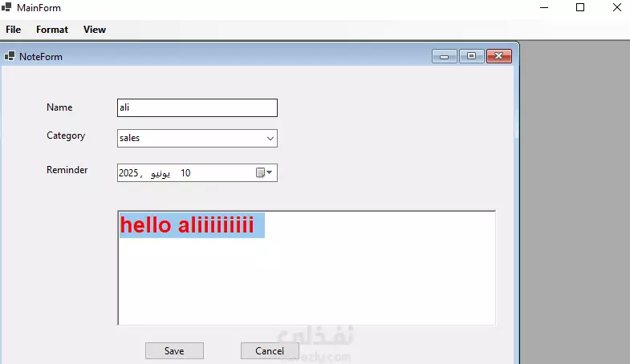The height and width of the screenshot is (364, 630).
Task: Select the Arabic month in Reminder date
Action: pos(161,173)
